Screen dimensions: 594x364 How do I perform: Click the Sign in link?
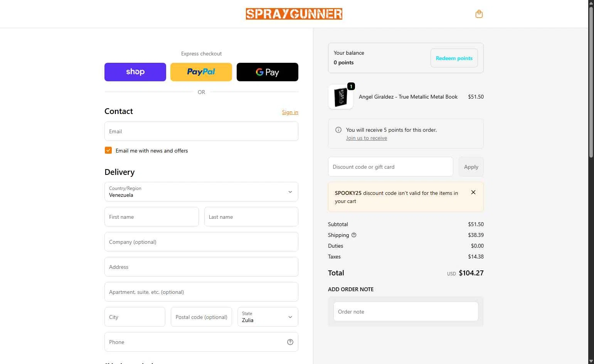290,112
